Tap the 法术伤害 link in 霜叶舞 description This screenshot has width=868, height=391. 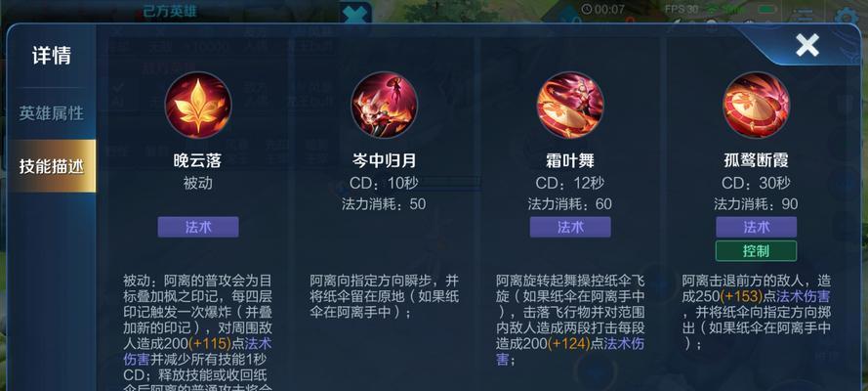570,352
